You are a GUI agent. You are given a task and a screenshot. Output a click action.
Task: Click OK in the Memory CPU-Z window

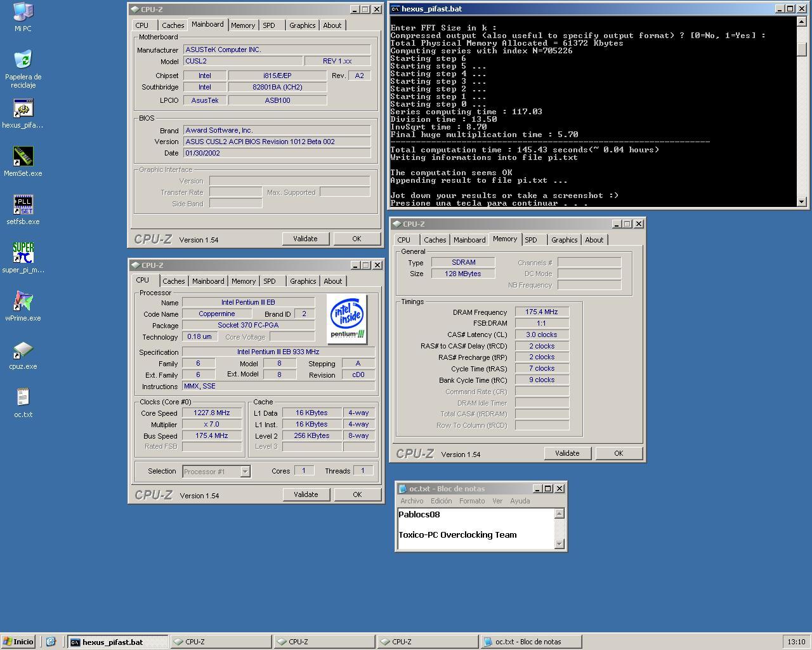619,453
